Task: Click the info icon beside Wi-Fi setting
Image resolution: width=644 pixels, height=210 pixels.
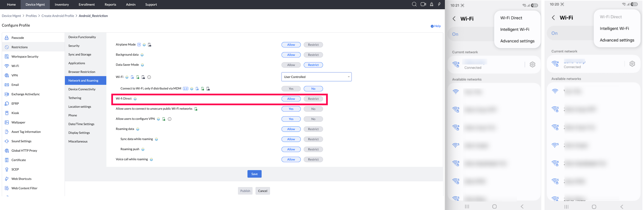Action: click(x=149, y=77)
